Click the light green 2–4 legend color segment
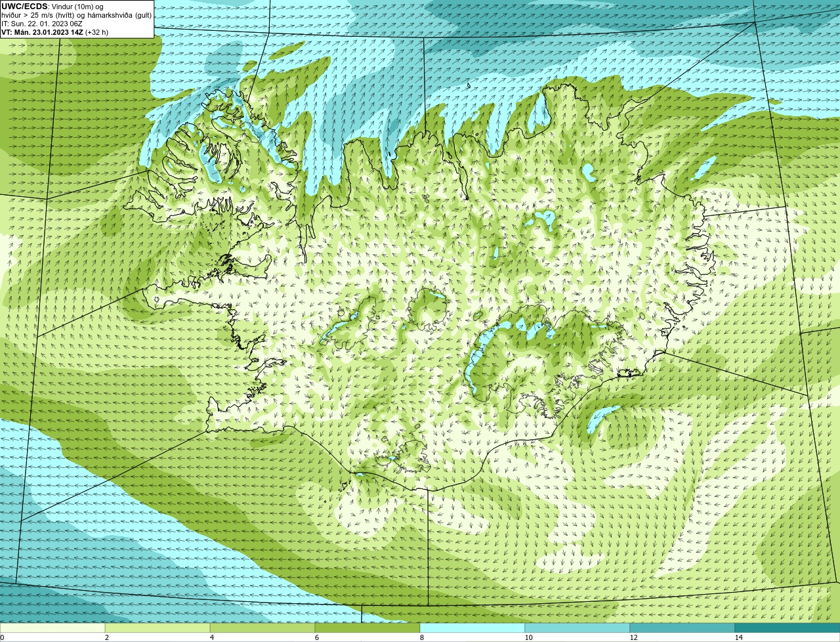Viewport: 840px width, 642px height. click(x=157, y=628)
